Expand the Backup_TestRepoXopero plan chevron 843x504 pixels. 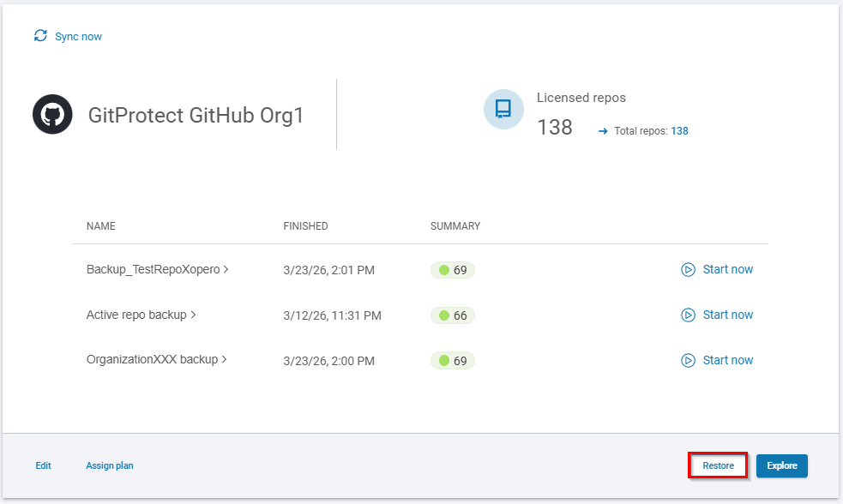tap(226, 269)
